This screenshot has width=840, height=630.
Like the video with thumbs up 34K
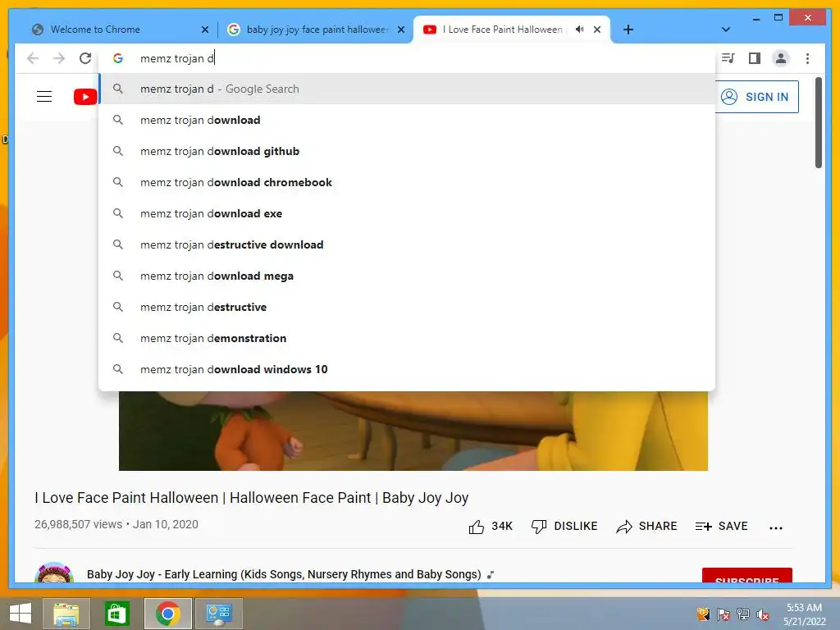coord(491,527)
